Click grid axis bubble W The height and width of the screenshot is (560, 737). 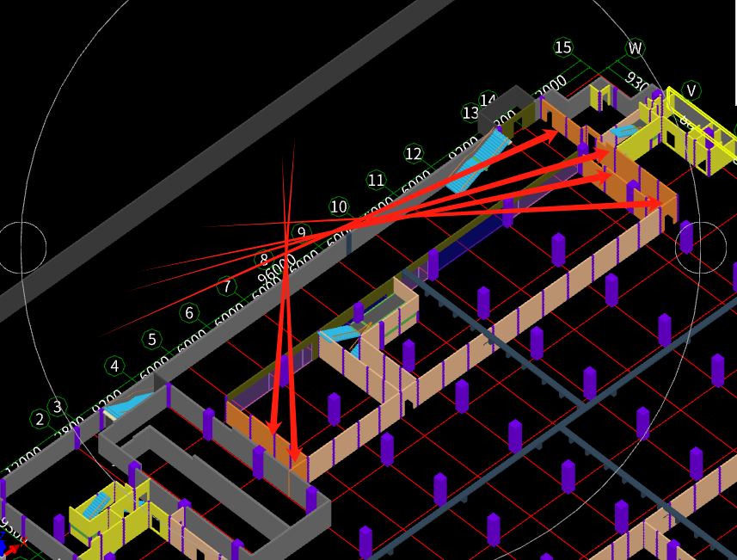point(635,48)
